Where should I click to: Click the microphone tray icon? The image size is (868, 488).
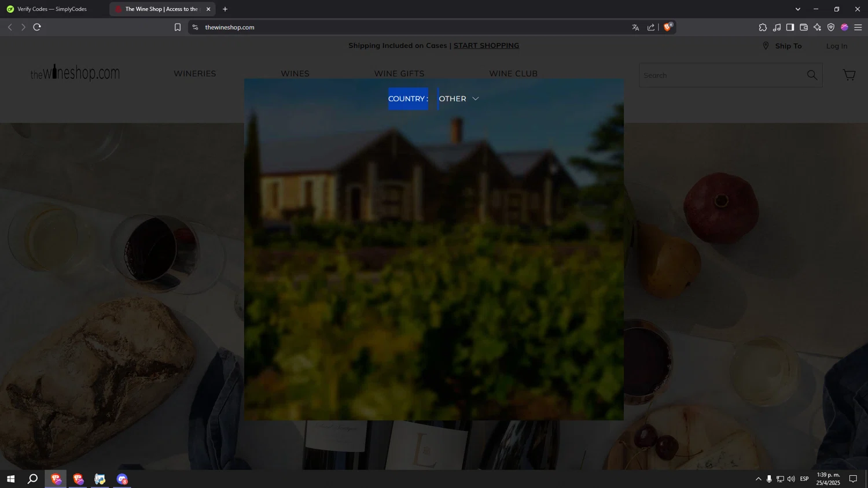tap(769, 479)
